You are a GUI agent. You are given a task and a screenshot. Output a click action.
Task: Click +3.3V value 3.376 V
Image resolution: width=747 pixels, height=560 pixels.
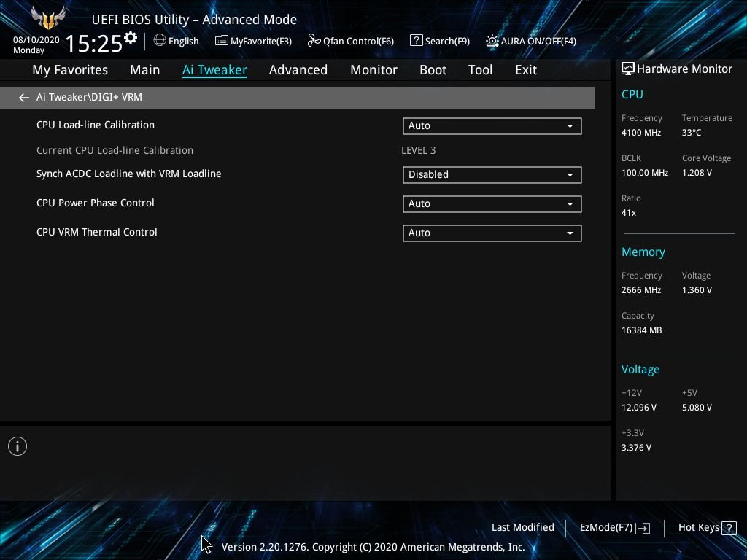click(x=636, y=448)
